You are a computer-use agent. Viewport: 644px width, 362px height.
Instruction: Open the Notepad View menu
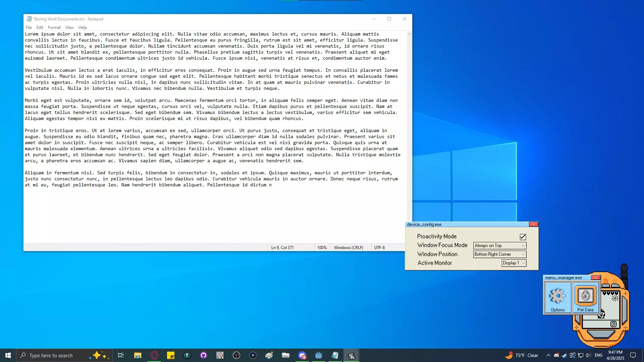[69, 27]
